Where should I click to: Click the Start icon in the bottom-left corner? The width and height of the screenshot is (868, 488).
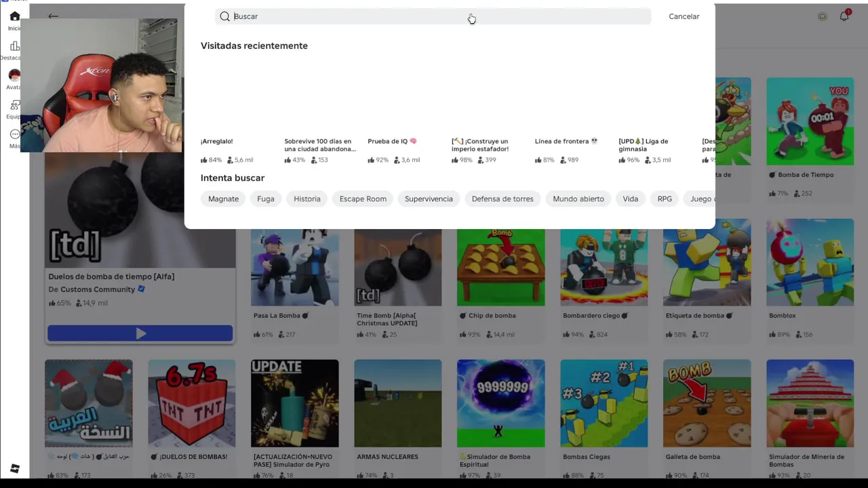pos(14,469)
